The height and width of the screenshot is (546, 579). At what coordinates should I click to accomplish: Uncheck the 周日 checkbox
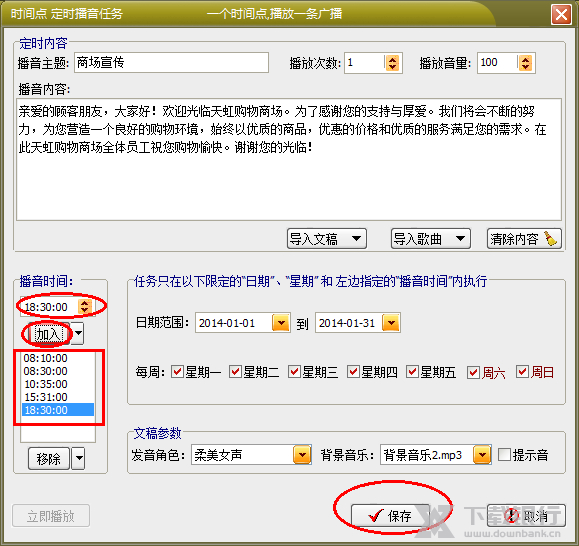523,372
